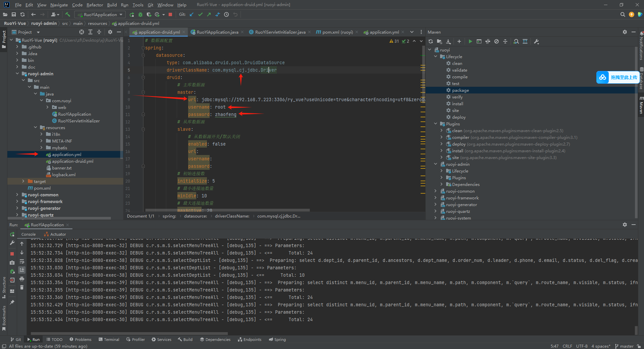
Task: Dump threads with camera icon
Action: [12, 263]
